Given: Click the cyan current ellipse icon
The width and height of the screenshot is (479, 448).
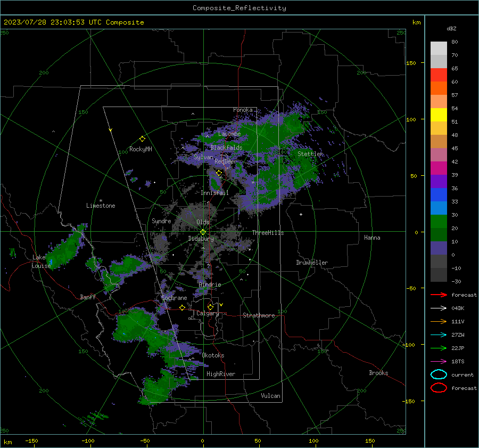Looking at the screenshot, I should 439,374.
